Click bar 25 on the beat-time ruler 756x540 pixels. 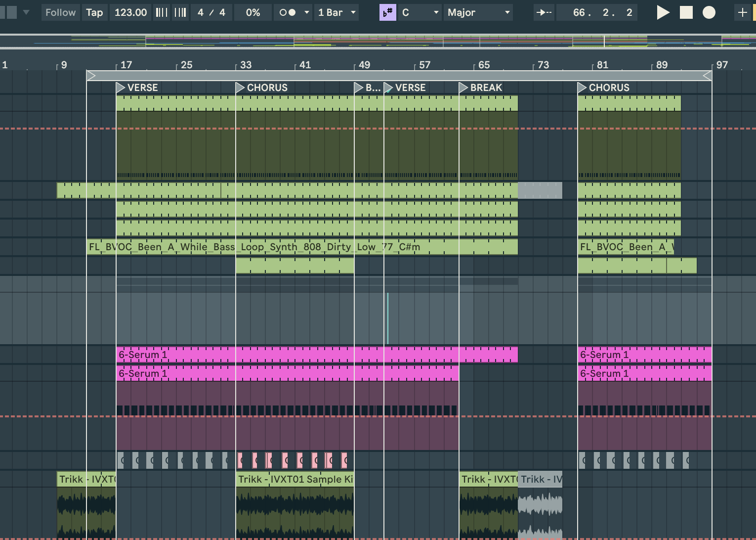point(186,65)
